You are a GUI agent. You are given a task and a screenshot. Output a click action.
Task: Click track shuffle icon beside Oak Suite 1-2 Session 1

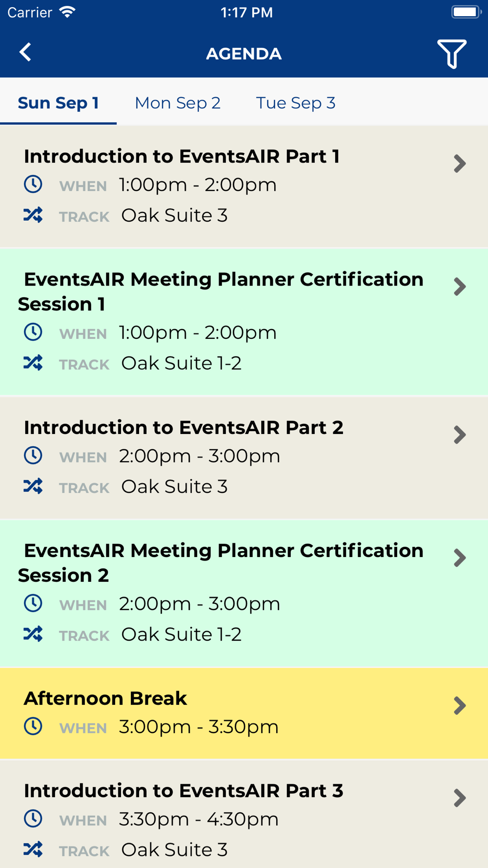(x=33, y=363)
